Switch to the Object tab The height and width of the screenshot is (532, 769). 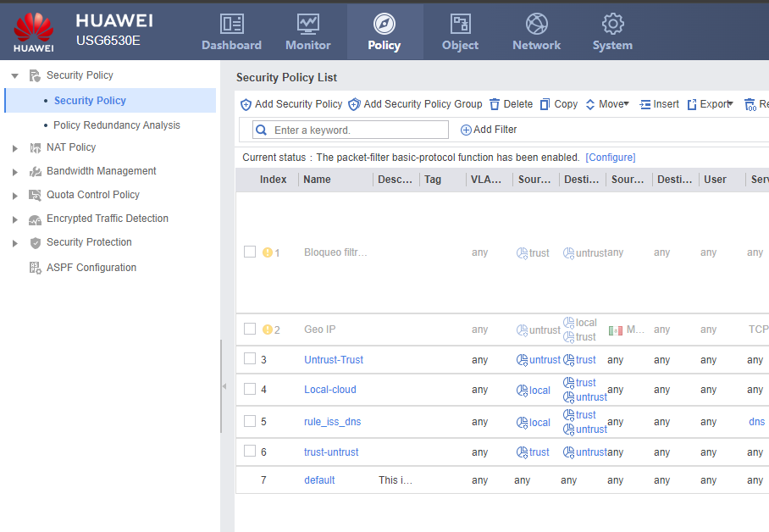[x=460, y=32]
